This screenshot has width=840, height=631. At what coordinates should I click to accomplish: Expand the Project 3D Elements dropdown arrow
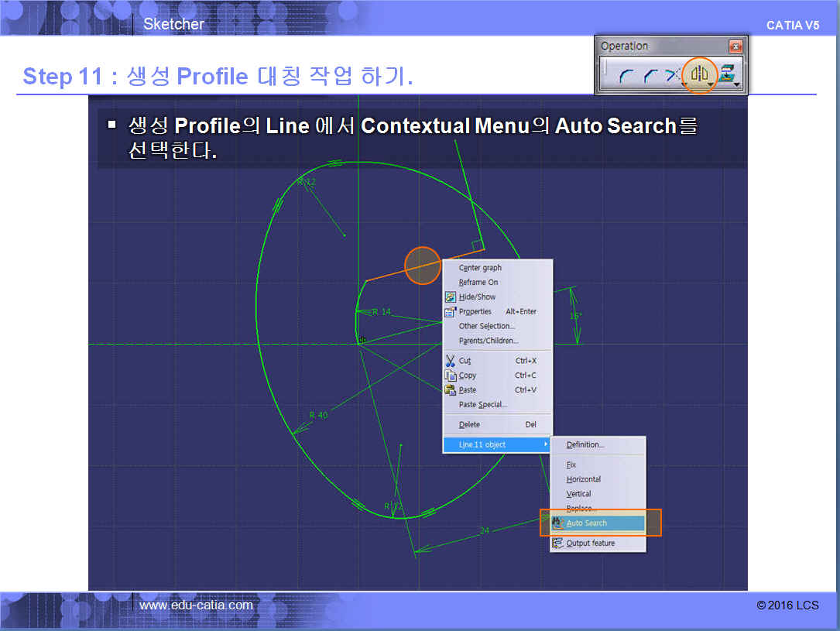[x=737, y=84]
